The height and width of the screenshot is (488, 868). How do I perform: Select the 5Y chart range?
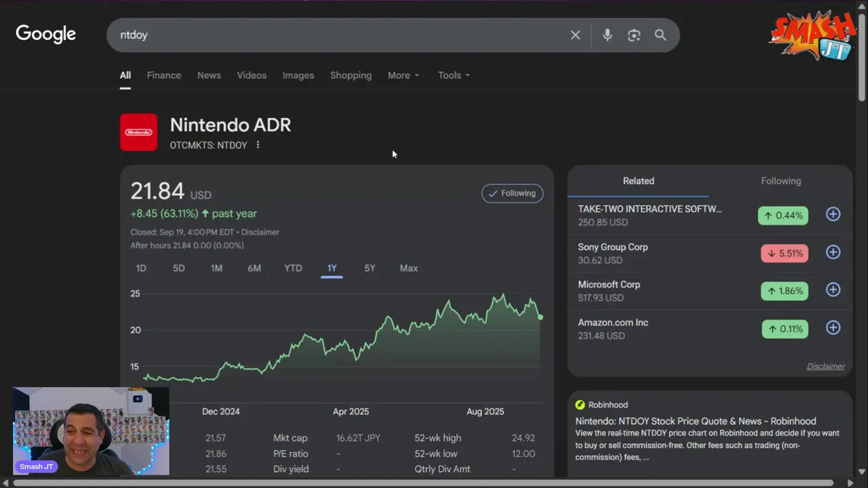(370, 268)
